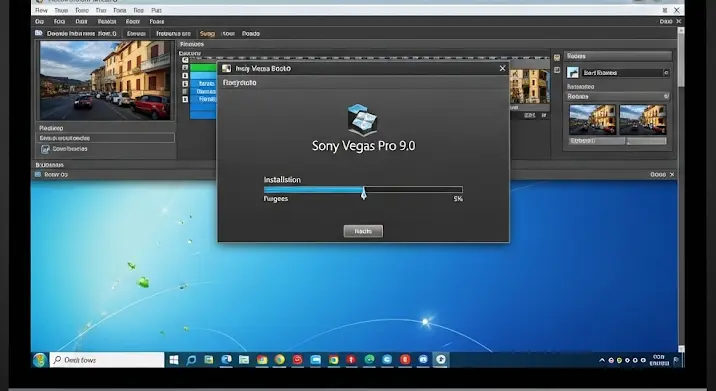Collapse the right panel thumbnails section header
The image size is (716, 391).
[618, 96]
